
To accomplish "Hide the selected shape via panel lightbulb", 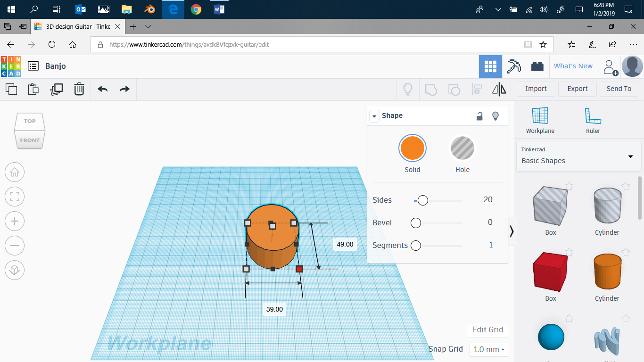I will coord(495,116).
